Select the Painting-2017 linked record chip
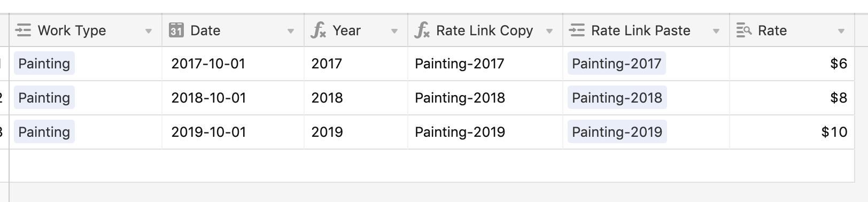 (x=617, y=64)
